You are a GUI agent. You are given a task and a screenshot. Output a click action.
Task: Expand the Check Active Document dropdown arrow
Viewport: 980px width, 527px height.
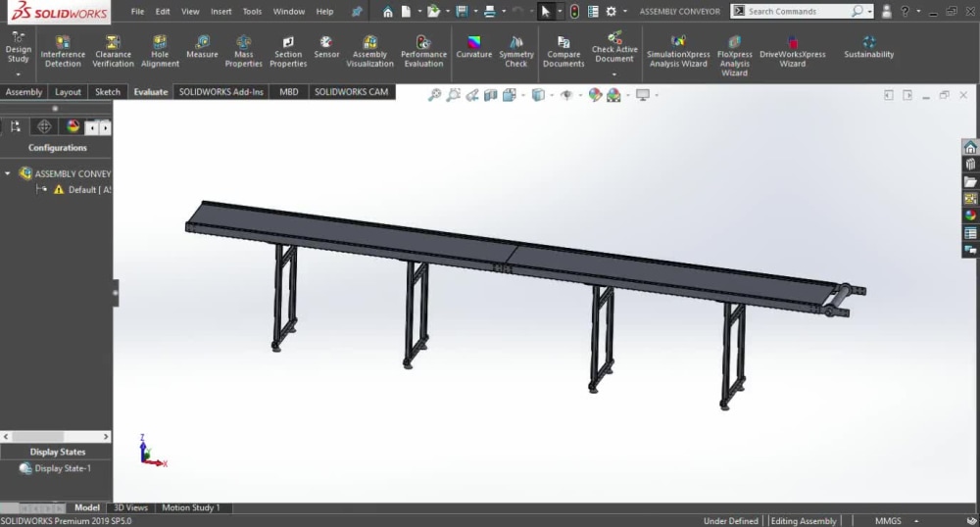coord(614,74)
